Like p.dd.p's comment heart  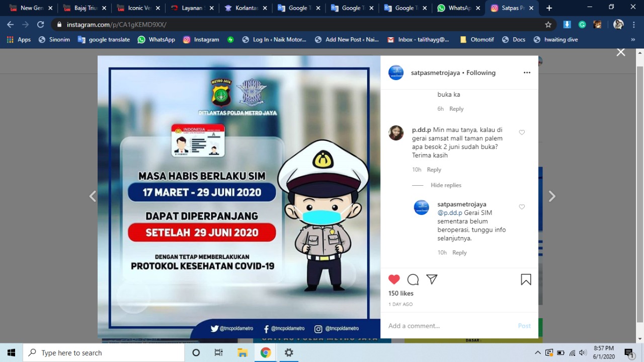522,132
